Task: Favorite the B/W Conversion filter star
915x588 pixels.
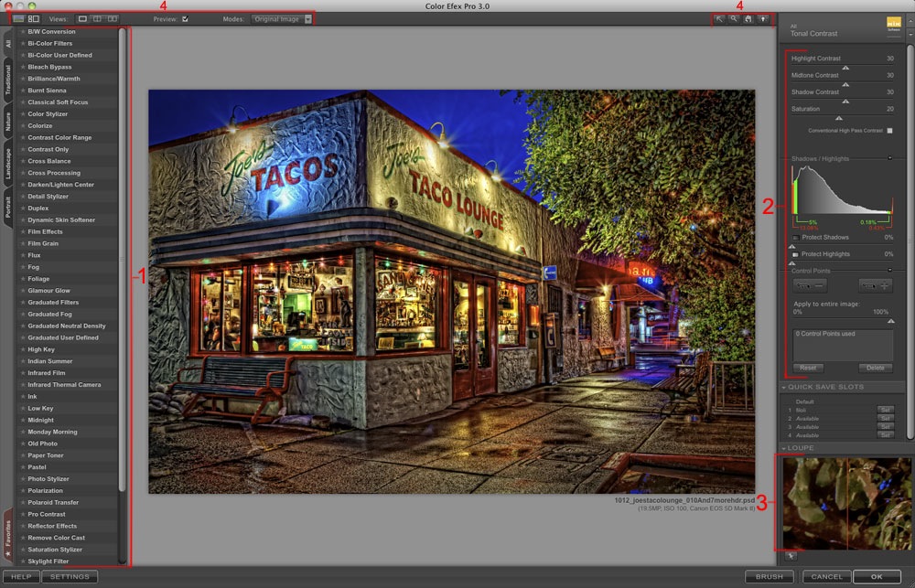Action: [x=23, y=31]
